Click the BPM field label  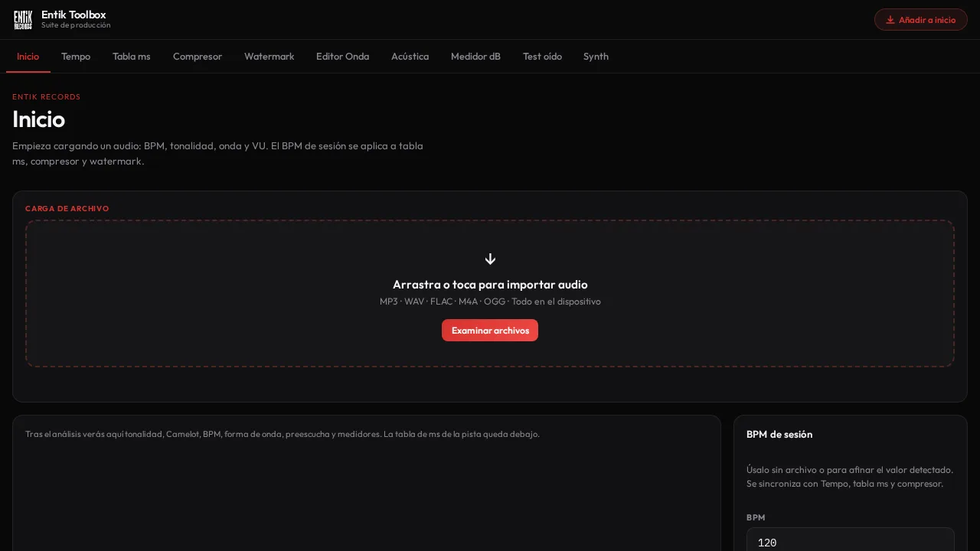756,517
